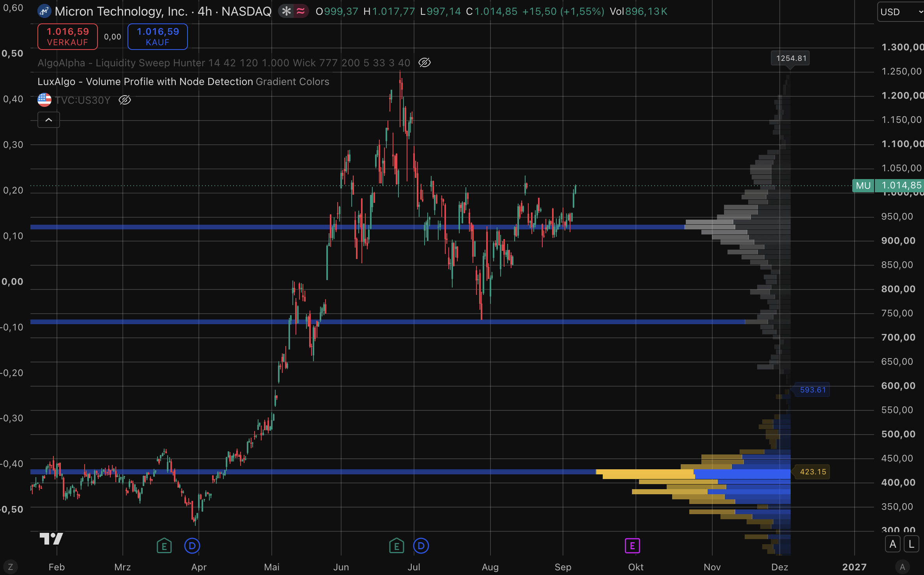
Task: Collapse the indicator legend with the chevron
Action: tap(49, 120)
